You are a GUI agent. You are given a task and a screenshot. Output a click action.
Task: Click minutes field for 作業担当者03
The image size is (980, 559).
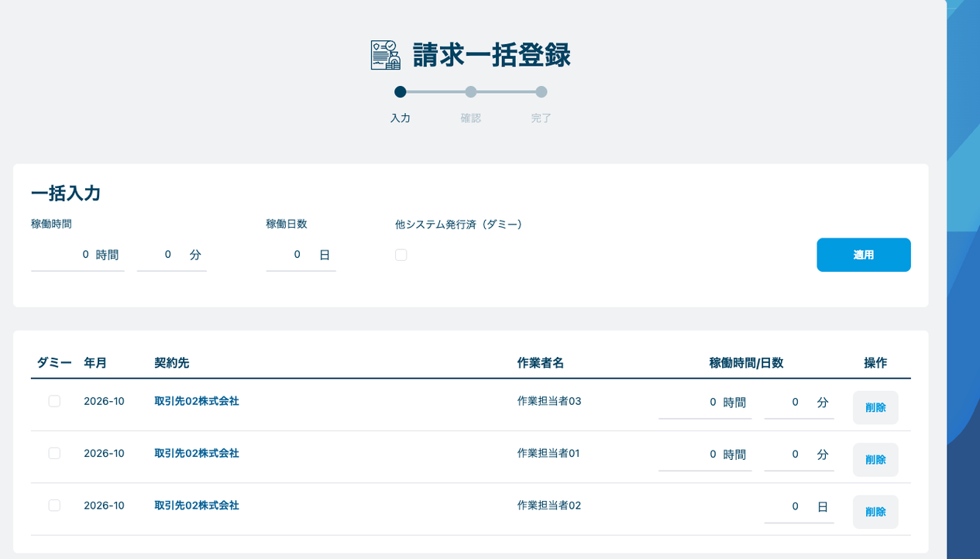[799, 403]
